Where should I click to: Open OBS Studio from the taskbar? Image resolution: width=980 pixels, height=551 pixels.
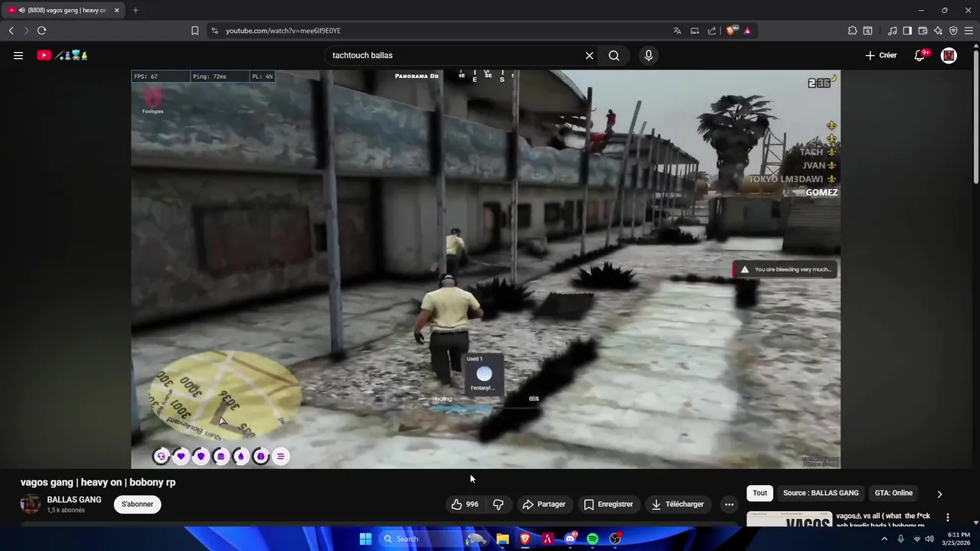(x=615, y=539)
